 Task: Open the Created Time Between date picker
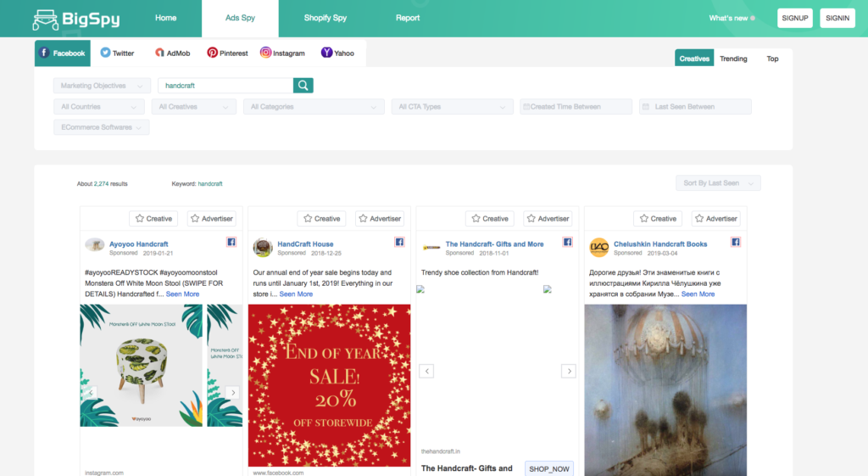click(576, 106)
